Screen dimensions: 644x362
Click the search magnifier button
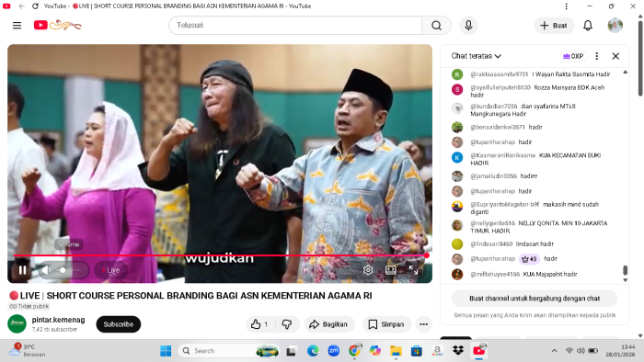pyautogui.click(x=436, y=26)
